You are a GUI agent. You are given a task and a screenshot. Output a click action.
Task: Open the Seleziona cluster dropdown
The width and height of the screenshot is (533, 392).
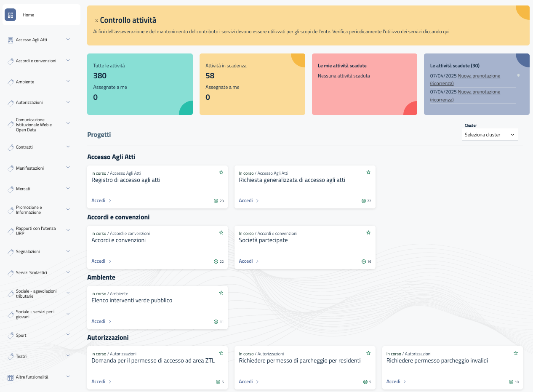pos(490,135)
